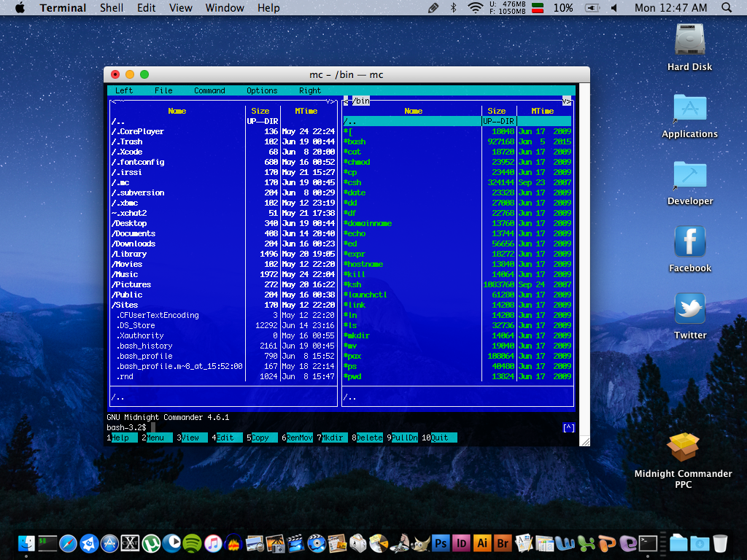747x560 pixels.
Task: Launch InDesign from the dock
Action: coord(462,543)
